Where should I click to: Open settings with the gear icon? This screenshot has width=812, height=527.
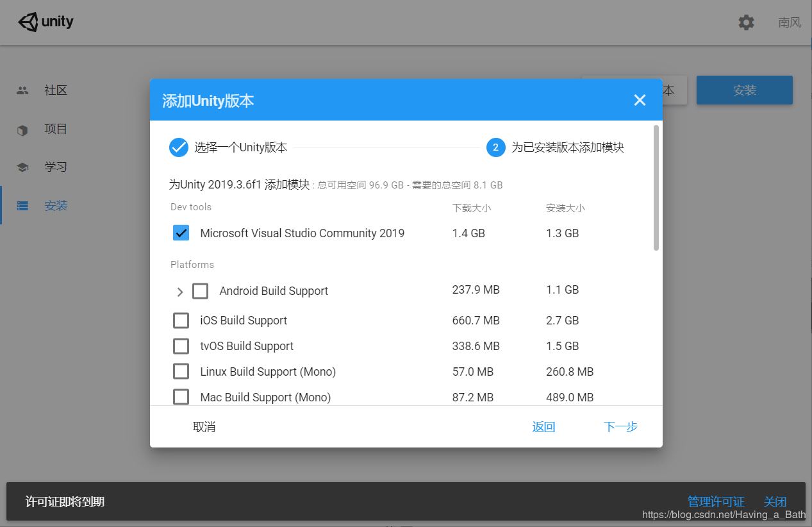click(x=746, y=22)
